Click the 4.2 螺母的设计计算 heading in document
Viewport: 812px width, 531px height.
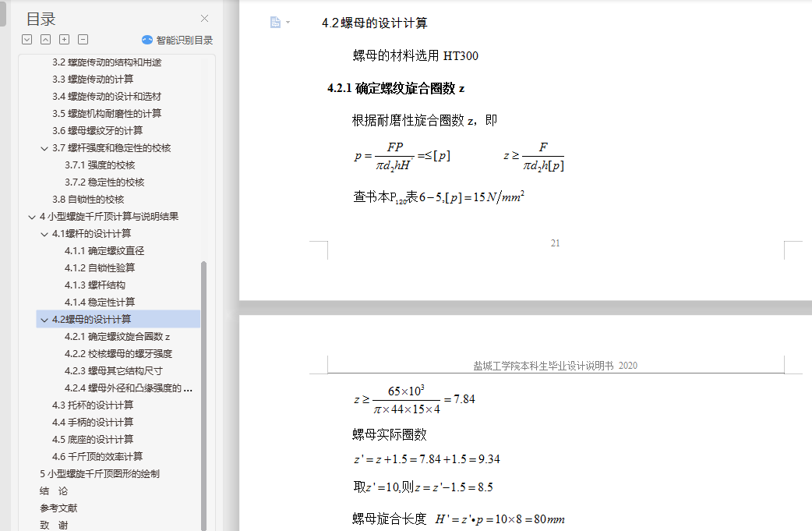pyautogui.click(x=374, y=23)
